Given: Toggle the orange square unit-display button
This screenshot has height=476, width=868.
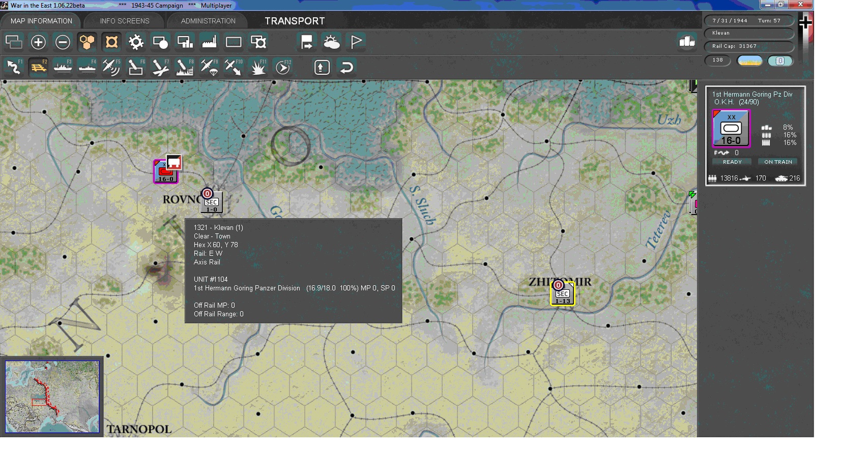Looking at the screenshot, I should pyautogui.click(x=111, y=42).
